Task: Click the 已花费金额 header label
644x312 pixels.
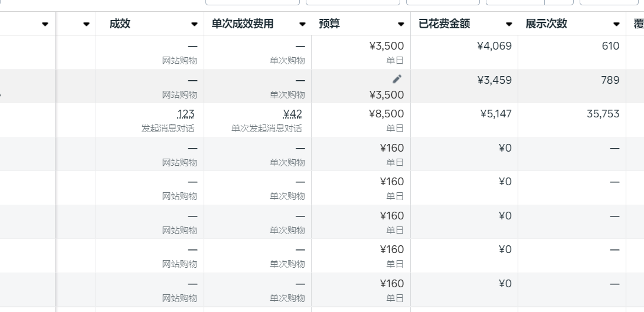Action: pos(444,24)
